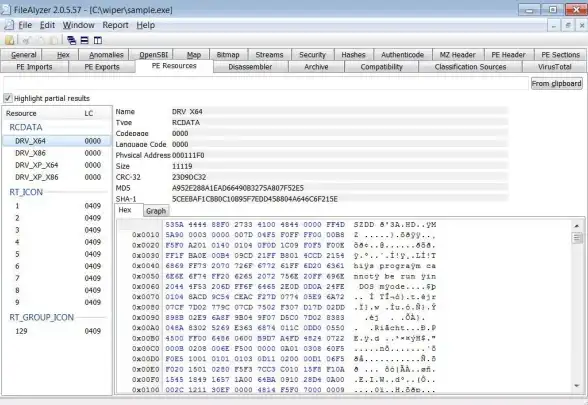Close the inner MDI child window

point(582,26)
